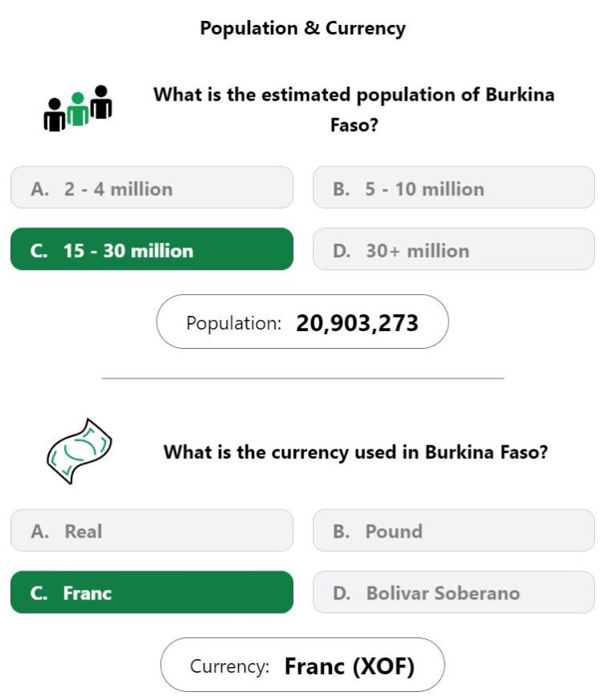Select answer A. 2 - 4 million
This screenshot has width=603, height=700.
point(152,187)
